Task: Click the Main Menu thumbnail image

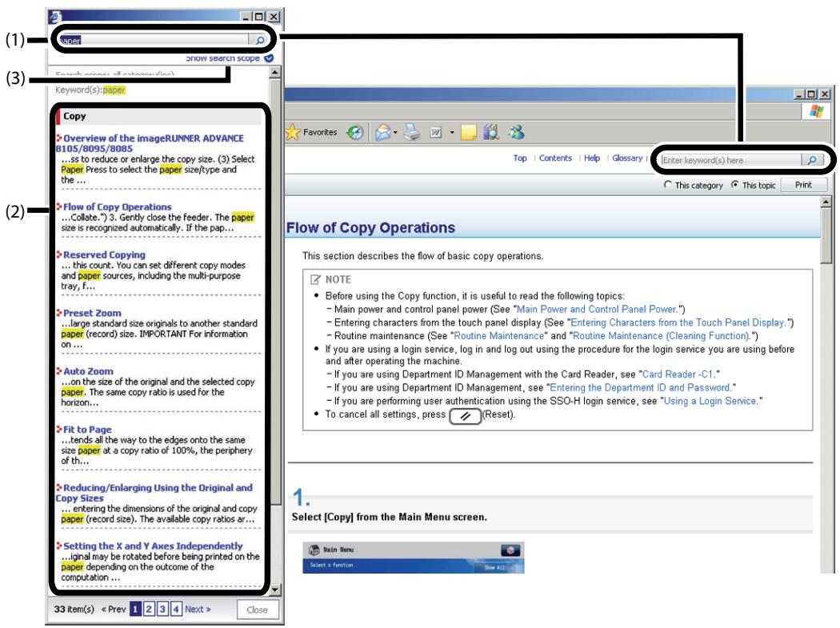Action: click(413, 558)
